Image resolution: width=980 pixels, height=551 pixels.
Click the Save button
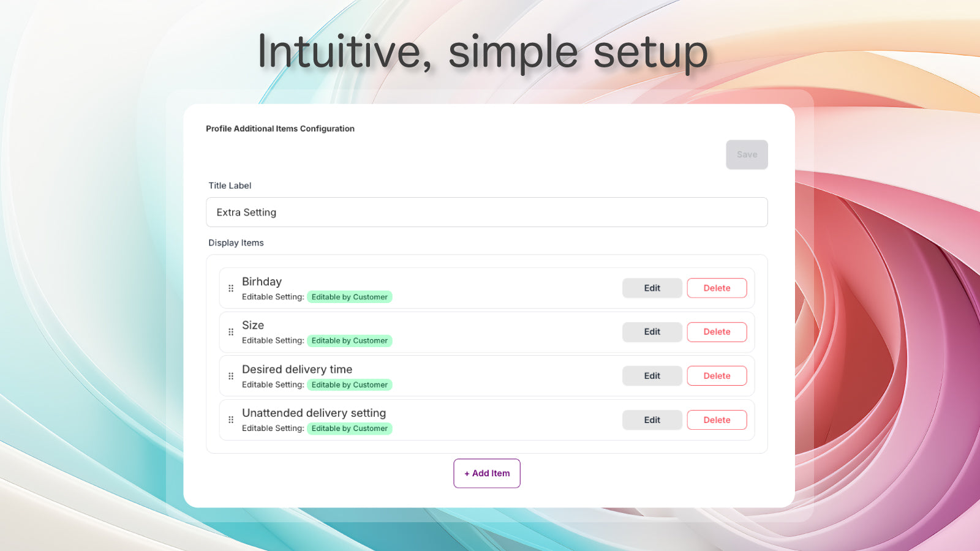[x=747, y=154]
